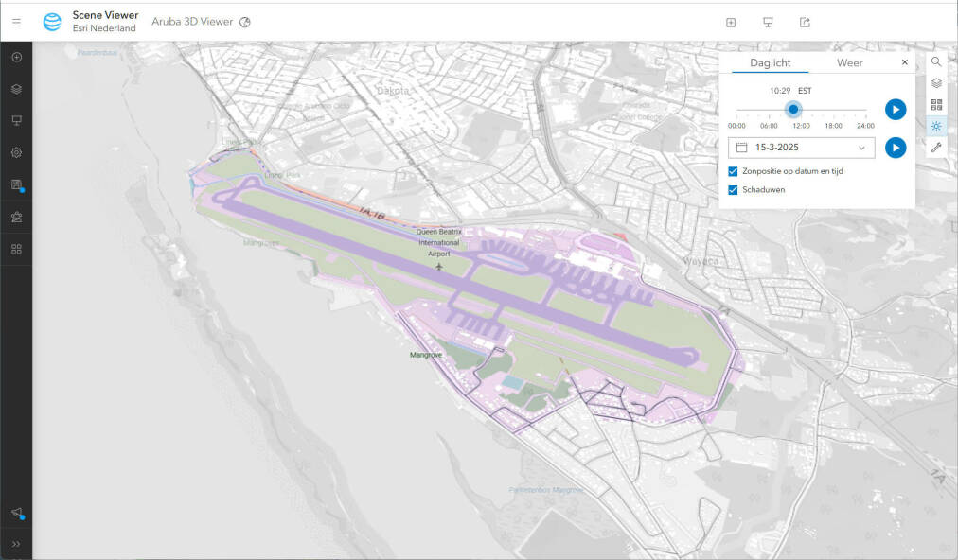Screen dimensions: 958x560
Task: Uncheck Zonpositie op datum en tijd
Action: [734, 171]
